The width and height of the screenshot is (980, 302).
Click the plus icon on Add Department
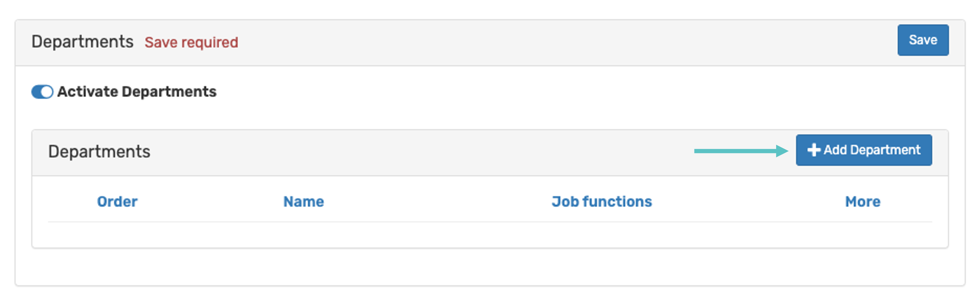(813, 150)
